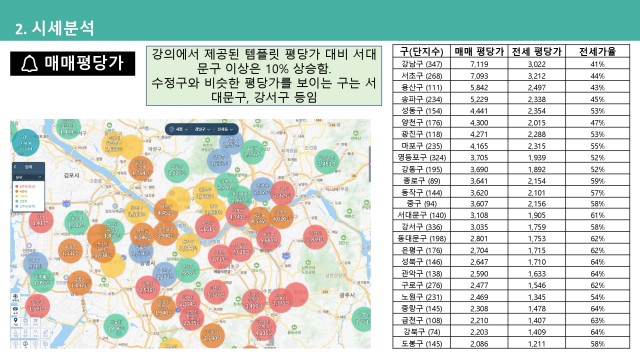Click the 매매 평당가 column header
The width and height of the screenshot is (640, 360).
(x=479, y=51)
